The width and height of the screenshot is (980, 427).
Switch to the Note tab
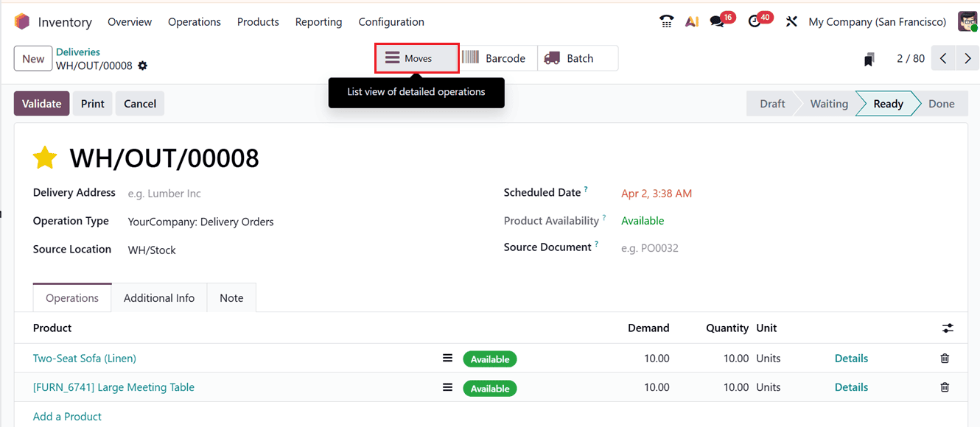pos(231,297)
